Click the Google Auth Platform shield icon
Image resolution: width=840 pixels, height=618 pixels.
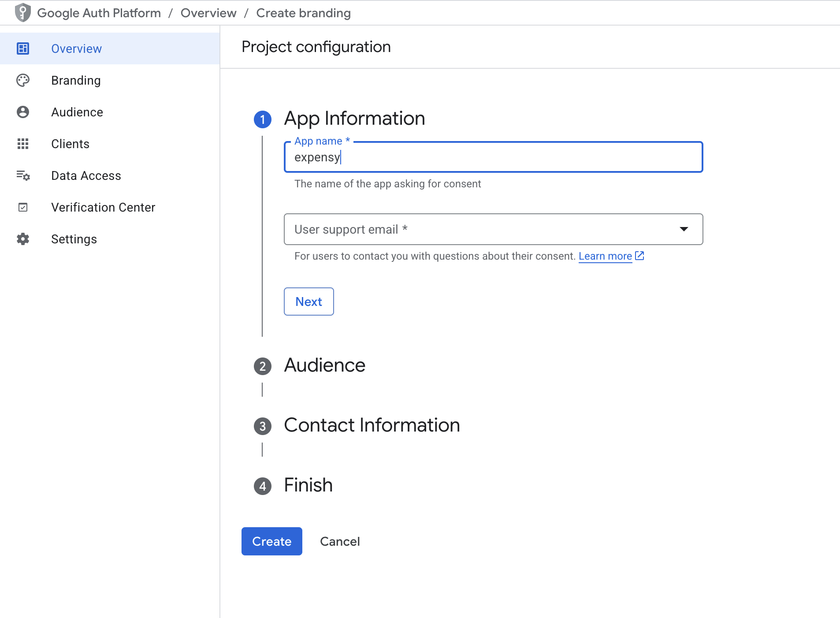click(x=22, y=13)
